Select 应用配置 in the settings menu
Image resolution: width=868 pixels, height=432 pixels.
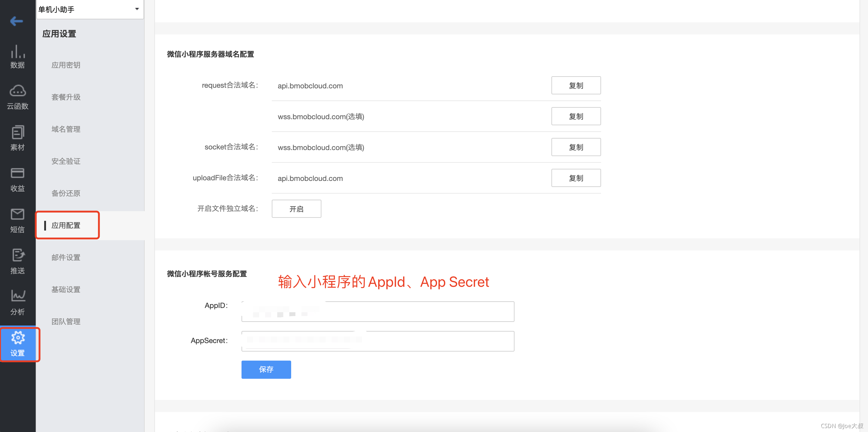(x=66, y=225)
